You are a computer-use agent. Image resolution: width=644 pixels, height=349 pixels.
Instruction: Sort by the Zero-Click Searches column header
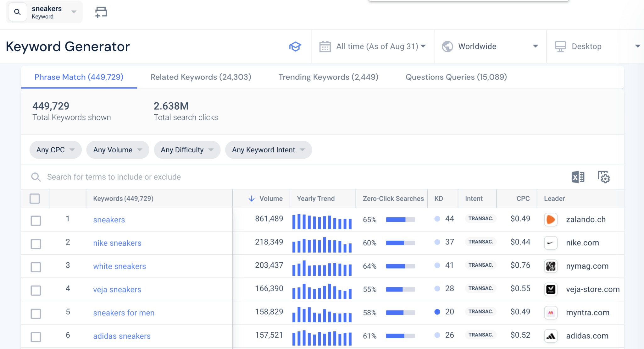point(393,199)
